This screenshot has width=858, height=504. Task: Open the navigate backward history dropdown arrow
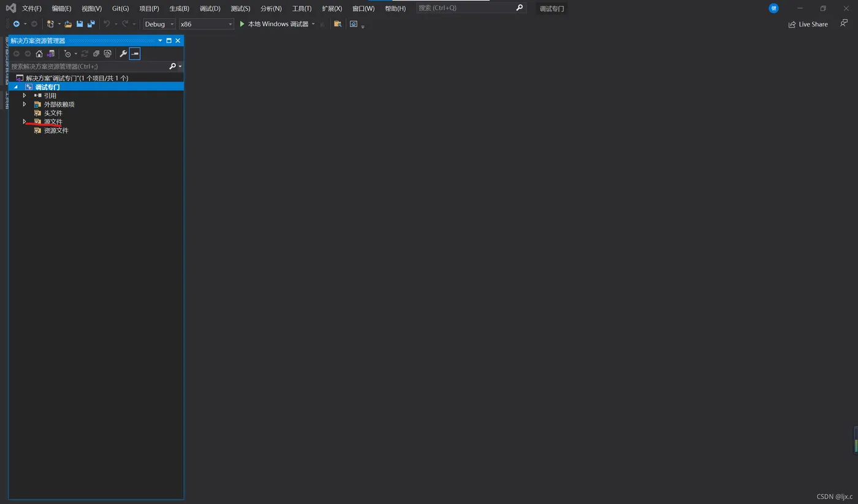point(25,24)
